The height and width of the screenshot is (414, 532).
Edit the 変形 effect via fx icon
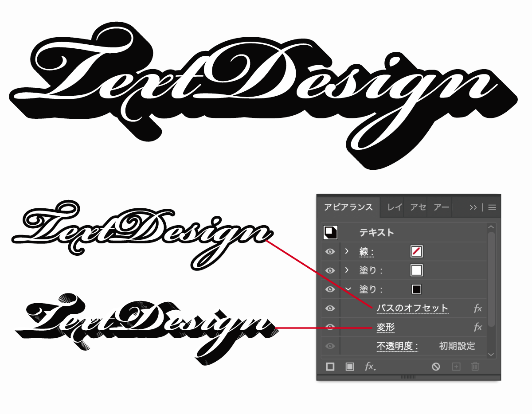(x=478, y=327)
